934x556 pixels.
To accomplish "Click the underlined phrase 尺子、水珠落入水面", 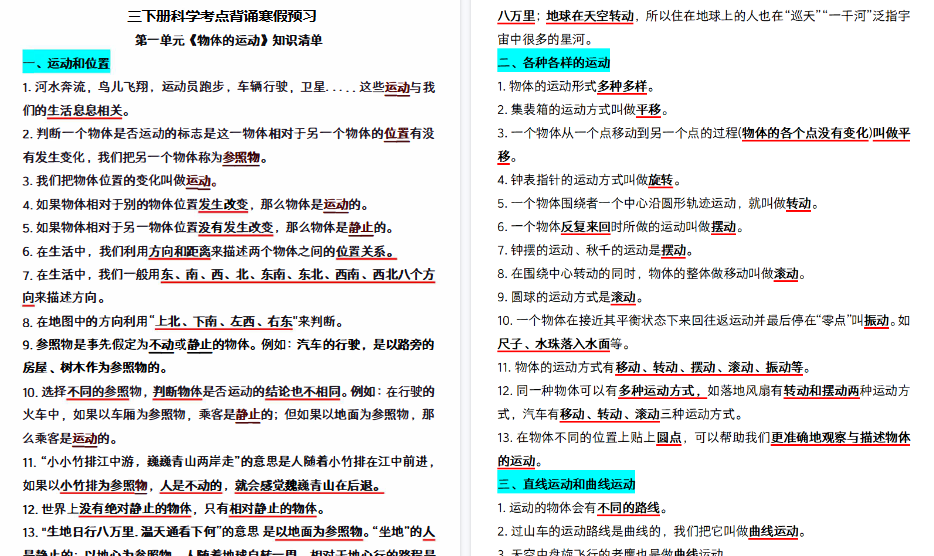I will tap(554, 344).
